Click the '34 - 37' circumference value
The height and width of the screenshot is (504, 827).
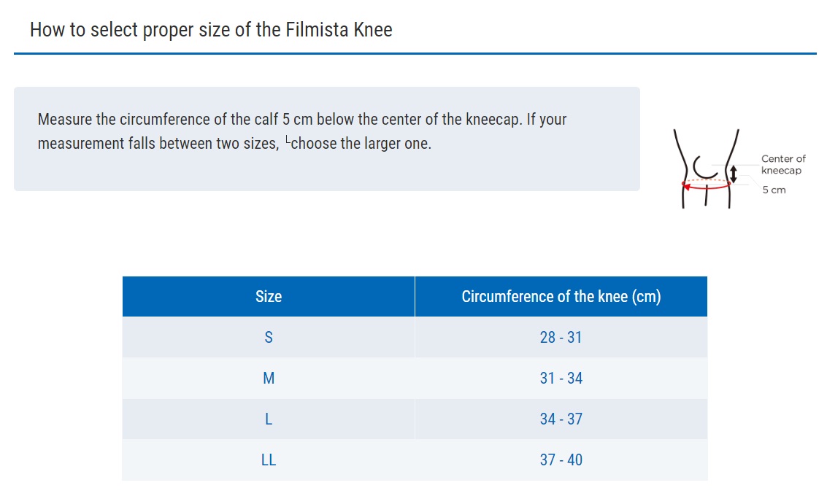point(561,419)
